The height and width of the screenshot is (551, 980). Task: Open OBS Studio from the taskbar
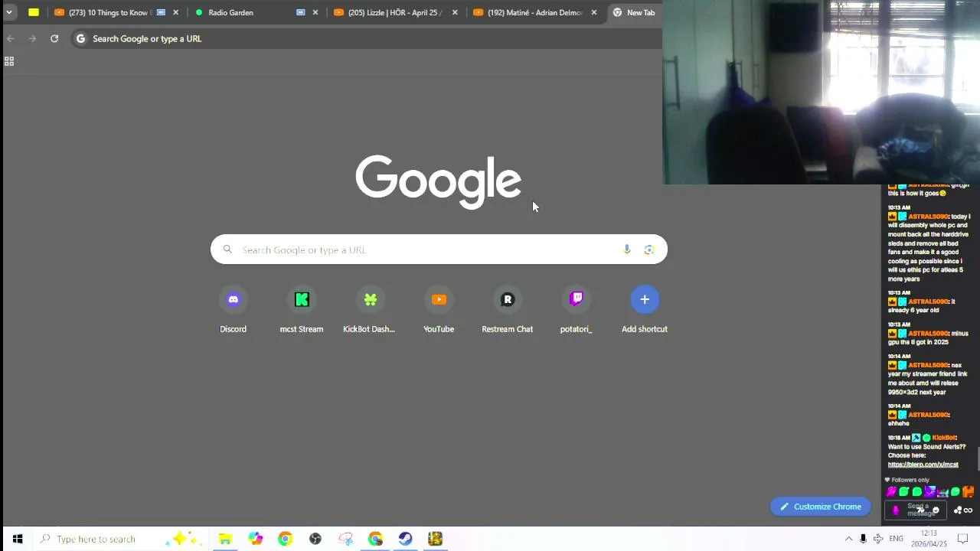(315, 539)
